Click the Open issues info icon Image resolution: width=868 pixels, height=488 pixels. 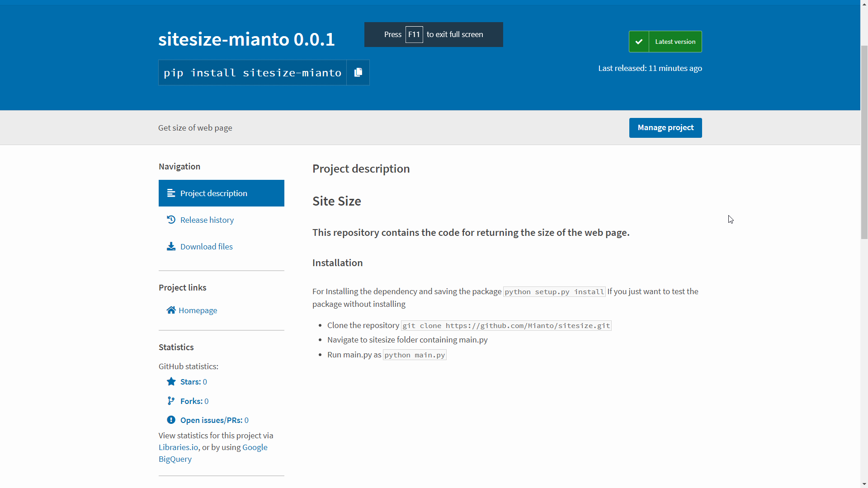(x=171, y=420)
